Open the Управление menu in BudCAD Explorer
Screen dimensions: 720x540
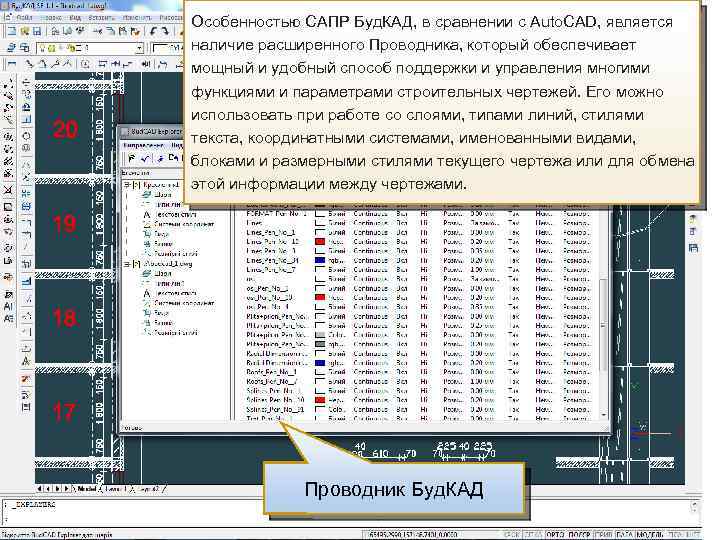click(x=143, y=145)
